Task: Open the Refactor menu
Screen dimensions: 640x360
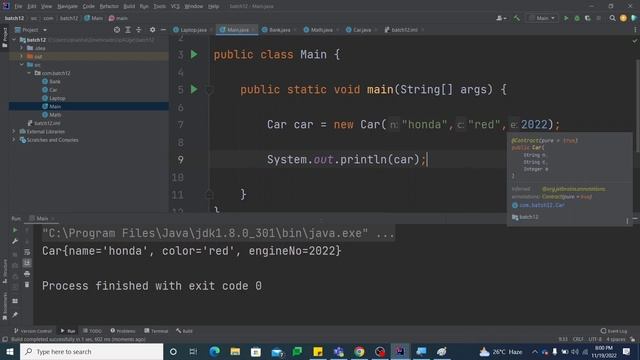Action: pyautogui.click(x=109, y=6)
